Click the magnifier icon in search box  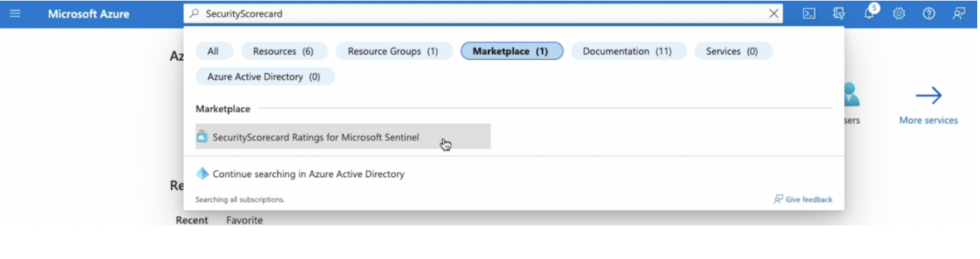[194, 13]
